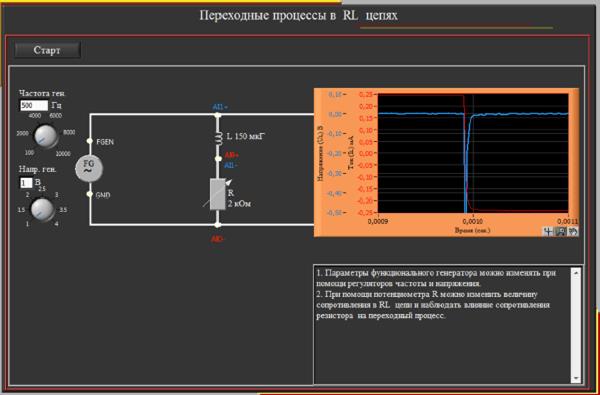The image size is (600, 395).
Task: Click the scroll down arrow in instructions box
Action: click(x=576, y=379)
